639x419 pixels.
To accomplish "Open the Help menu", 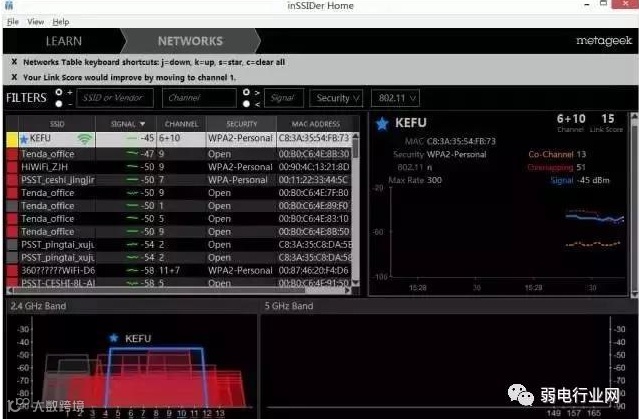I will coord(61,22).
